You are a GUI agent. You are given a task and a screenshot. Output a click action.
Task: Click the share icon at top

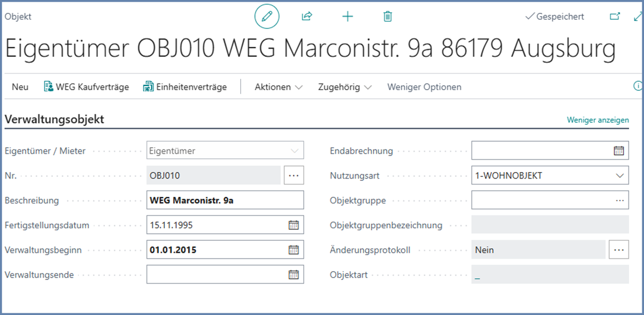[x=307, y=17]
